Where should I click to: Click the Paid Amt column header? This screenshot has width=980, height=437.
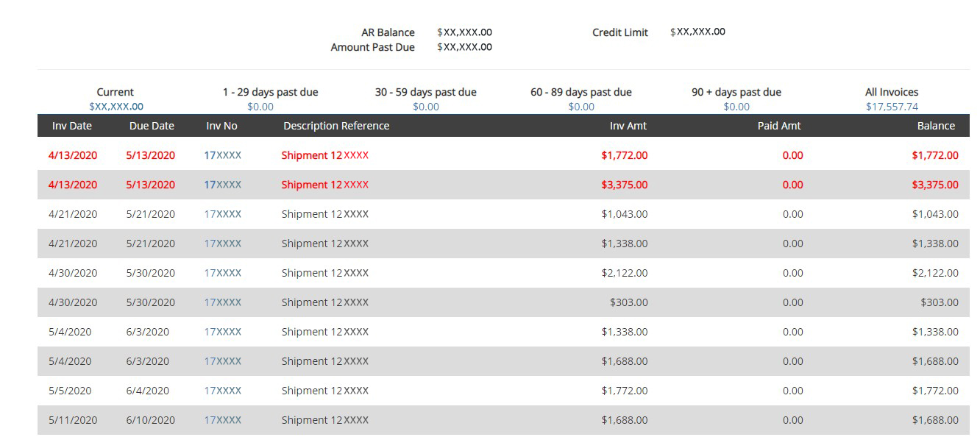779,125
